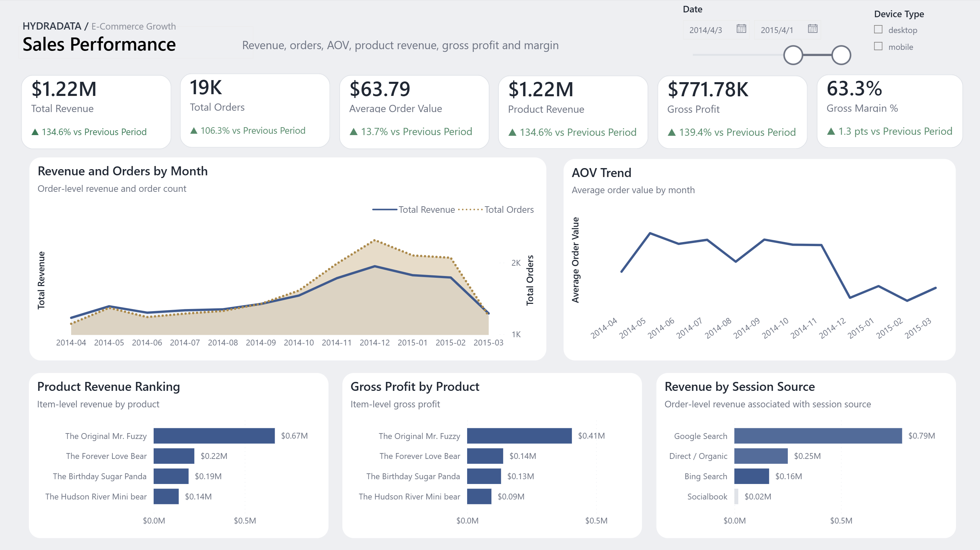Click The Hudson River Mini bear revenue bar
Image resolution: width=980 pixels, height=550 pixels.
point(166,496)
